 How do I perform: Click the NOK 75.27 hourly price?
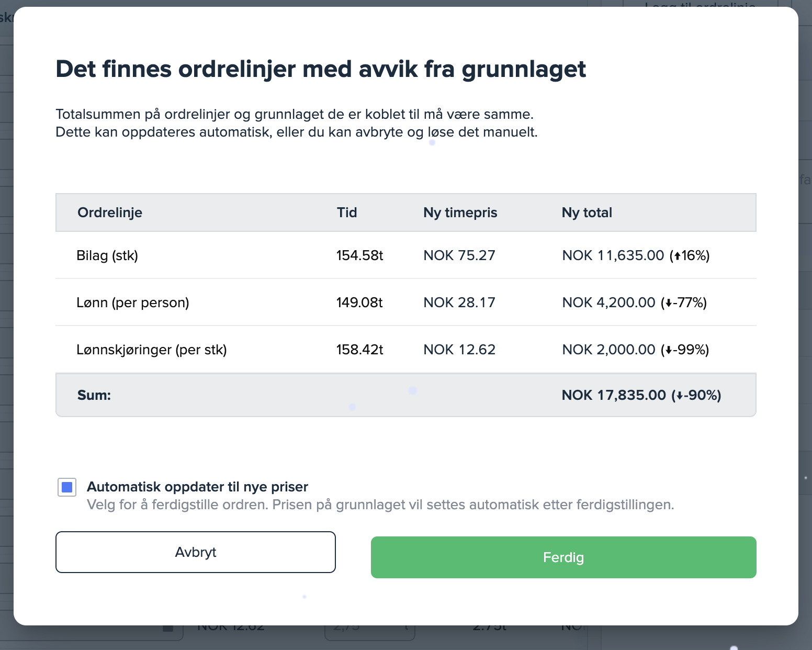(459, 255)
